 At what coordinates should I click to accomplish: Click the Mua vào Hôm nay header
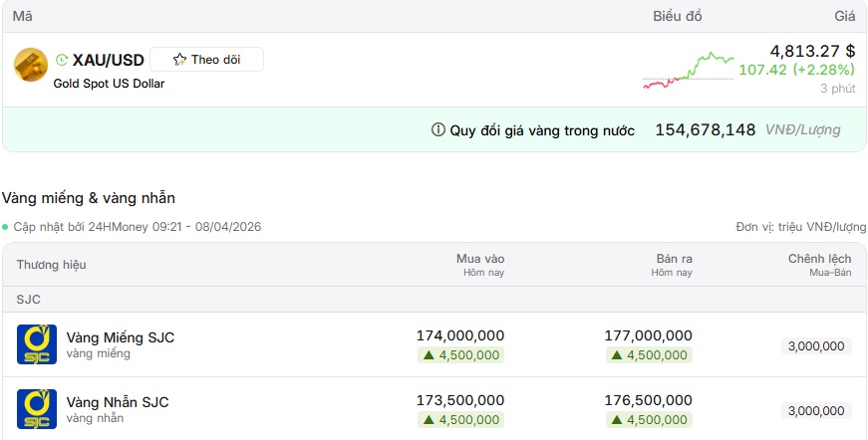point(480,265)
